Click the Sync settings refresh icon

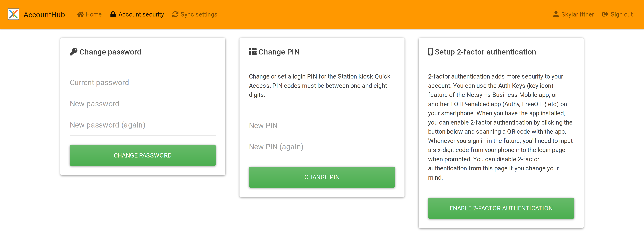175,14
